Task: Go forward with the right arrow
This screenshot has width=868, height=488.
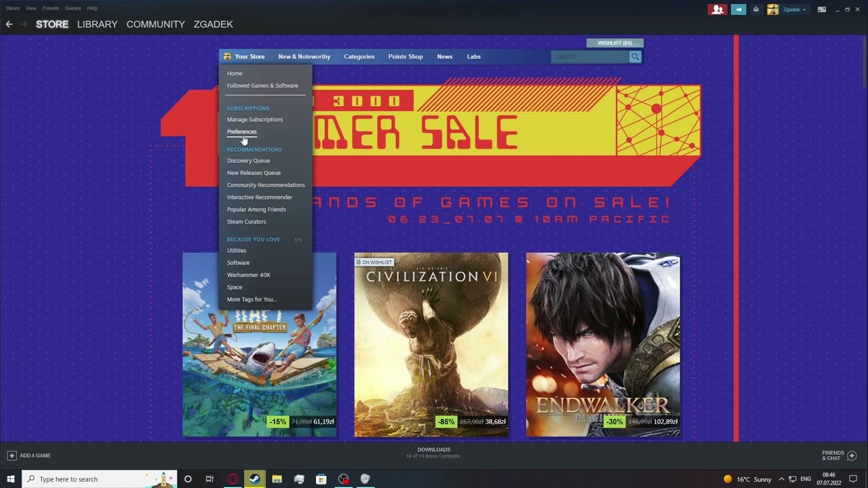Action: (x=24, y=24)
